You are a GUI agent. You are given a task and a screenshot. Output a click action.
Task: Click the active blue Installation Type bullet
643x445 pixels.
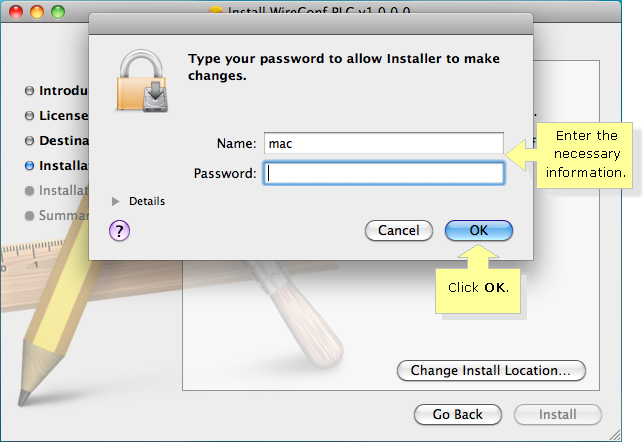coord(29,166)
